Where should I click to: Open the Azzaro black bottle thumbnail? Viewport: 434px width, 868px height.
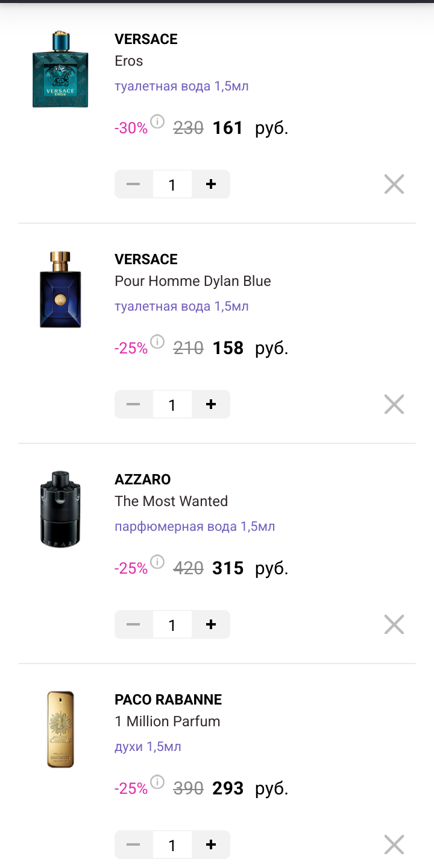click(x=60, y=510)
